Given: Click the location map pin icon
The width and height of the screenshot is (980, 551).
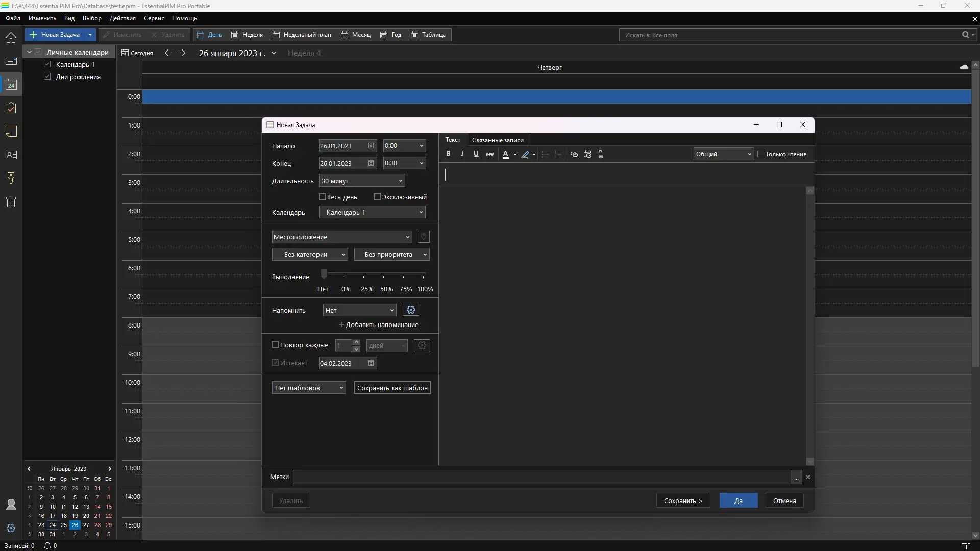Looking at the screenshot, I should (x=423, y=237).
